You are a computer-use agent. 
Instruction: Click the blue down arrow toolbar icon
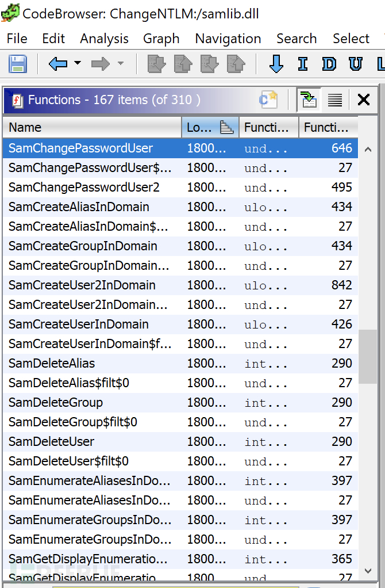[276, 64]
